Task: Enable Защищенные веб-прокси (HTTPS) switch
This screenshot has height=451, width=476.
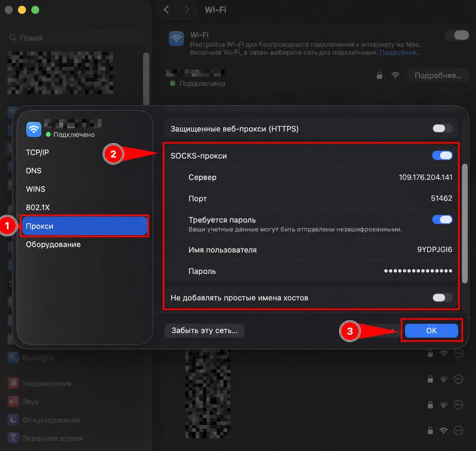Action: point(442,129)
